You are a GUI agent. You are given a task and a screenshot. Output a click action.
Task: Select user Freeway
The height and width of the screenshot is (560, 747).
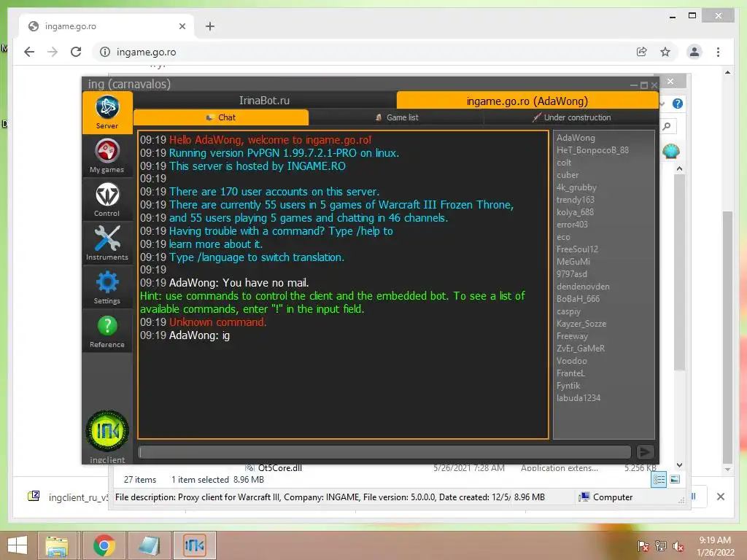[x=572, y=335]
